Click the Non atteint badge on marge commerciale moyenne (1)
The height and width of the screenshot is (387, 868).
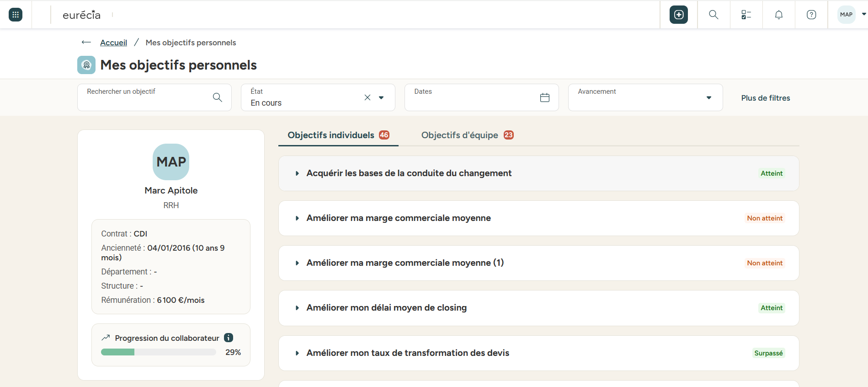[x=765, y=263]
